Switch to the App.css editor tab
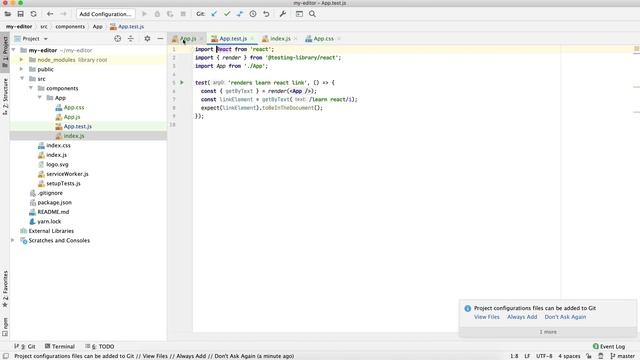 tap(323, 38)
